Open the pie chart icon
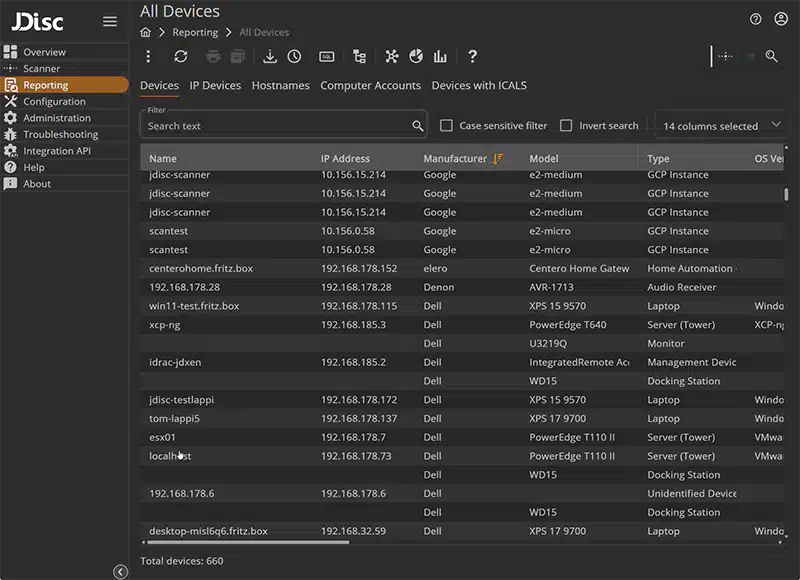Image resolution: width=800 pixels, height=580 pixels. point(416,57)
